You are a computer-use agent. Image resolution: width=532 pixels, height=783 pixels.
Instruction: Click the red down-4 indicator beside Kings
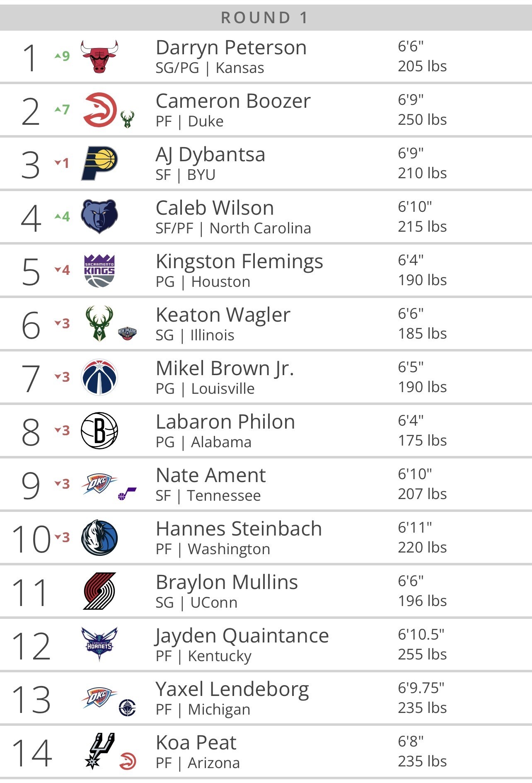[x=62, y=270]
